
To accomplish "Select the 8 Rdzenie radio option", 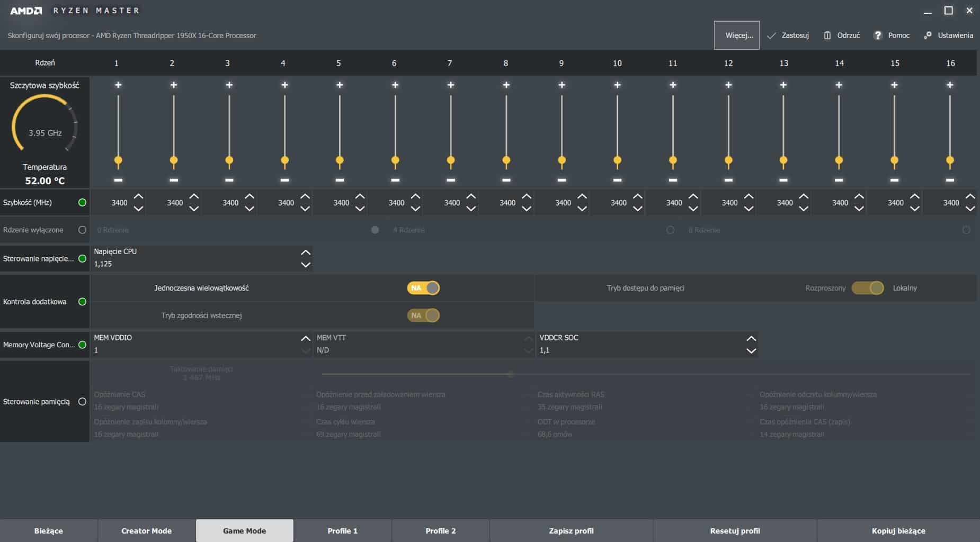I will pos(966,230).
